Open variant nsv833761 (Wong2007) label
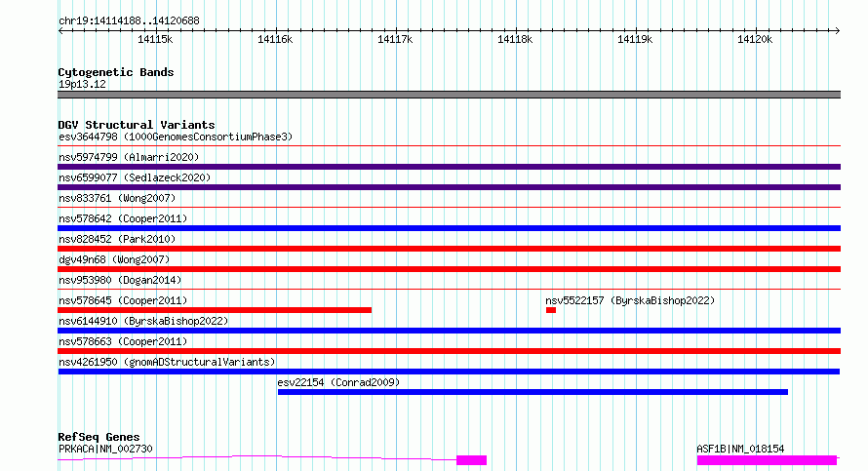Image resolution: width=868 pixels, height=471 pixels. pyautogui.click(x=117, y=198)
